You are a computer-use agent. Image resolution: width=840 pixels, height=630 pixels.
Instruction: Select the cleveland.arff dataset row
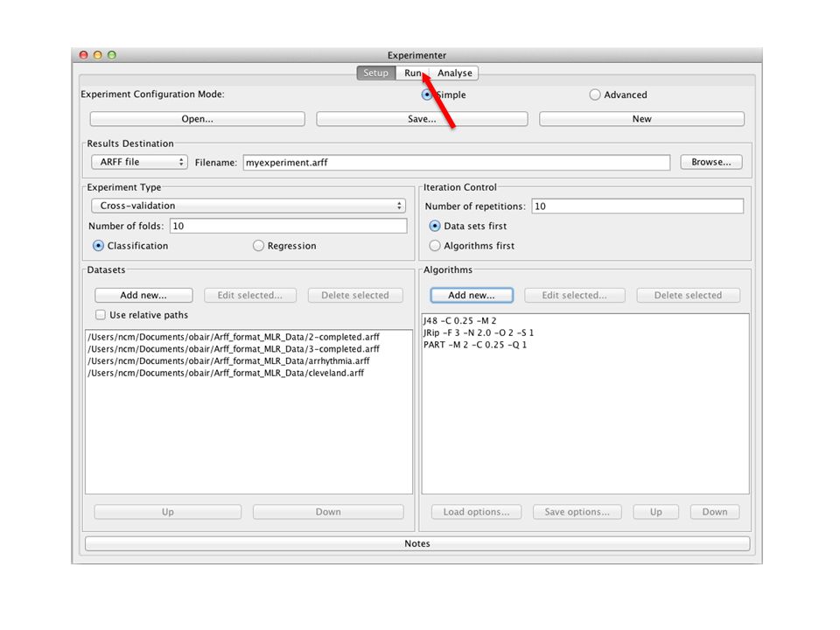pos(248,373)
